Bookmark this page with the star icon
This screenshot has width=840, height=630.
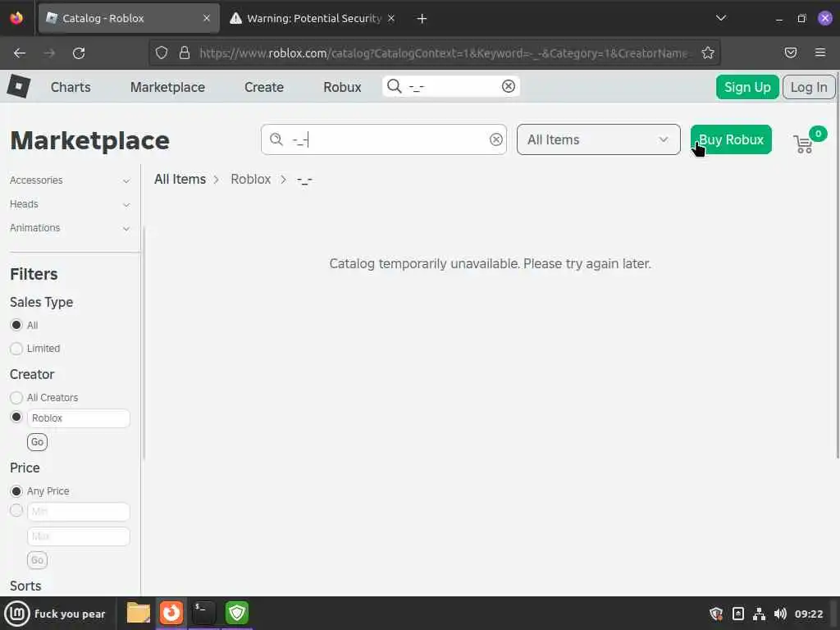(x=708, y=52)
